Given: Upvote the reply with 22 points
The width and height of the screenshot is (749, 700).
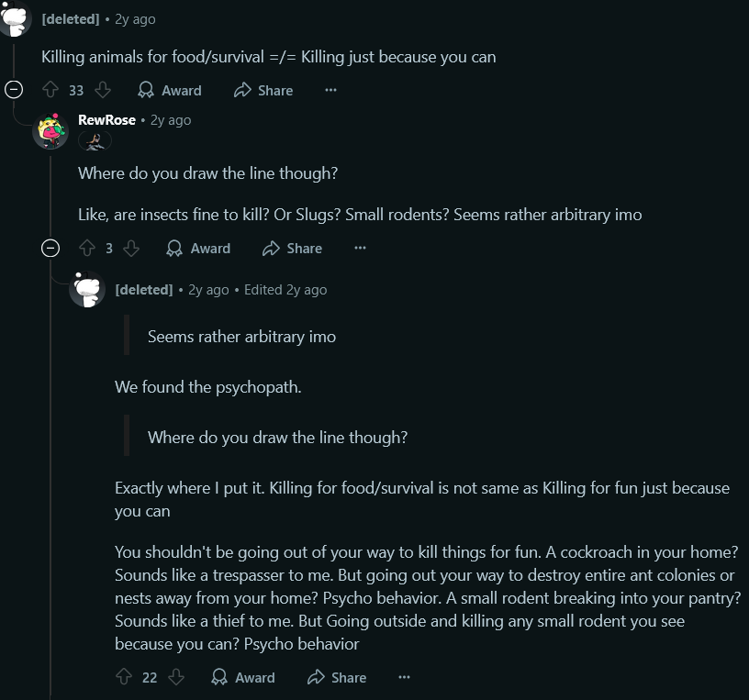Looking at the screenshot, I should [x=124, y=677].
